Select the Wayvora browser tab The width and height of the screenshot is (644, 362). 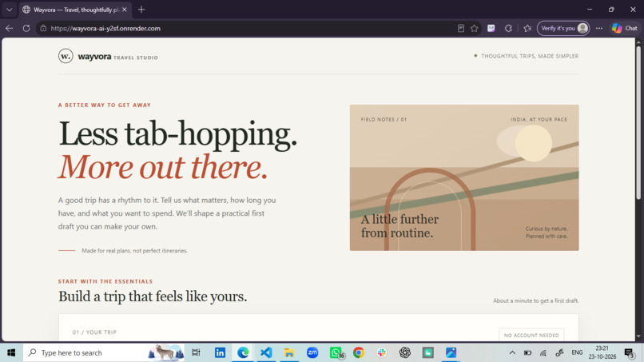(x=75, y=10)
